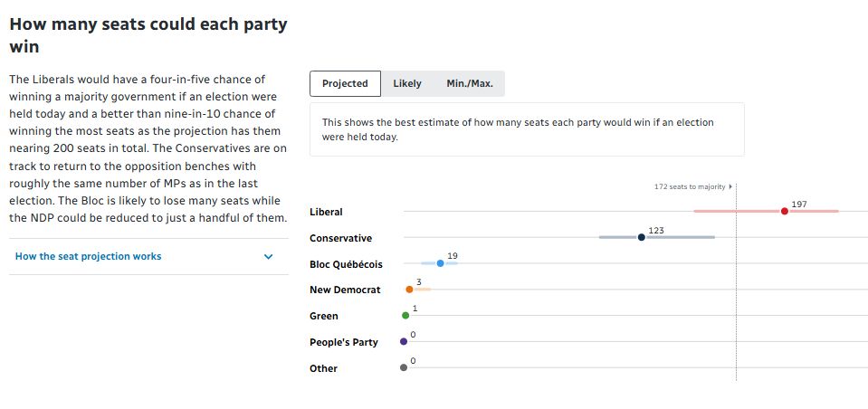Click the green Green party dot
The width and height of the screenshot is (868, 409).
click(405, 316)
